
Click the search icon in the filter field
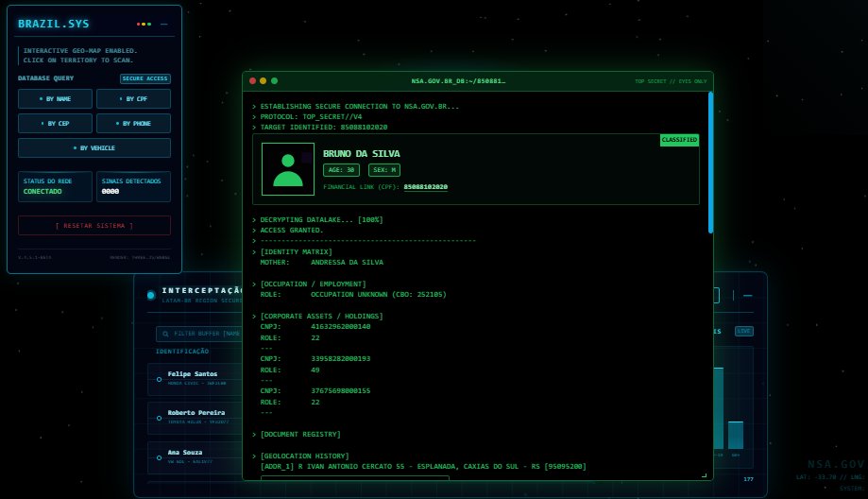tap(165, 334)
